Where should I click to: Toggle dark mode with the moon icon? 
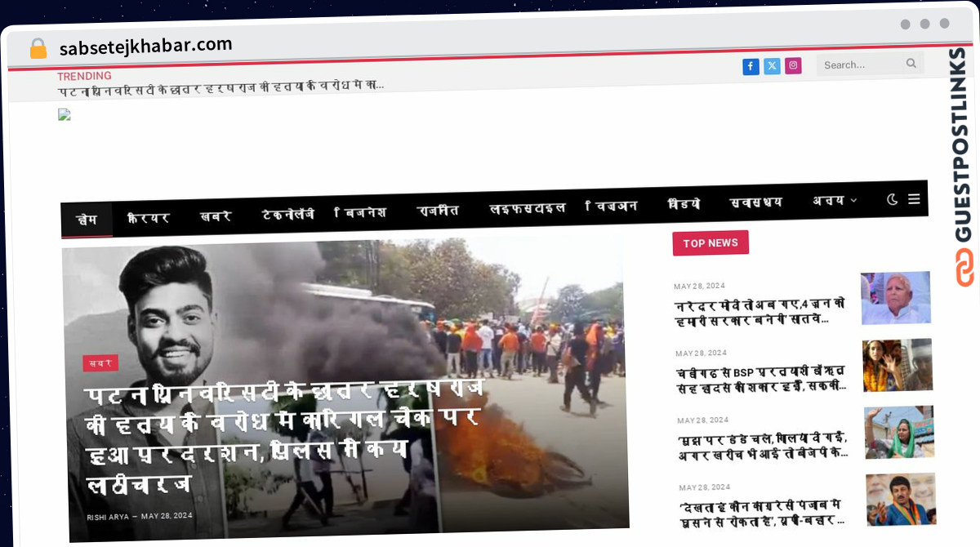pos(892,198)
